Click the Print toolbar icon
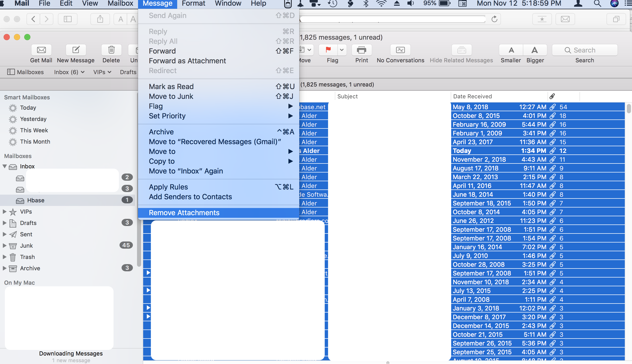632x364 pixels. tap(361, 50)
